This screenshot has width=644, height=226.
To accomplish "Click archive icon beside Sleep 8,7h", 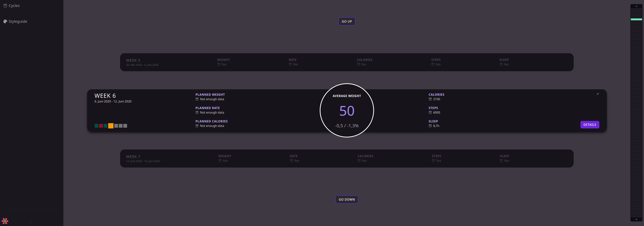I will coord(430,126).
